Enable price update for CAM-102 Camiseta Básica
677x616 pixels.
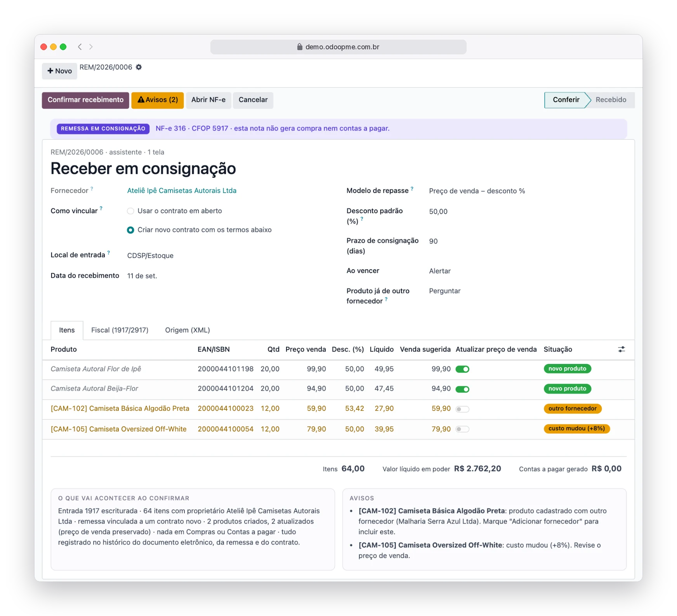[x=462, y=409]
